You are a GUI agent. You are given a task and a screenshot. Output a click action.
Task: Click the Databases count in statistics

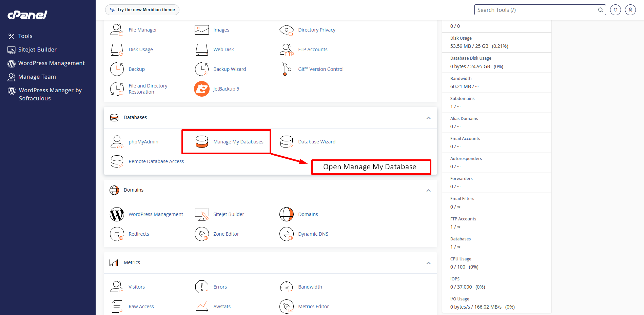click(455, 247)
